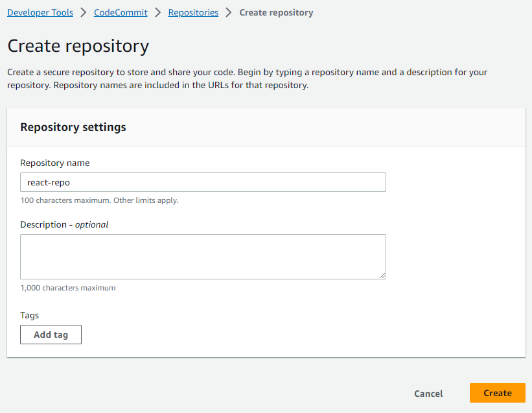Click the orange Create button
Screen dimensions: 532x413
(498, 393)
